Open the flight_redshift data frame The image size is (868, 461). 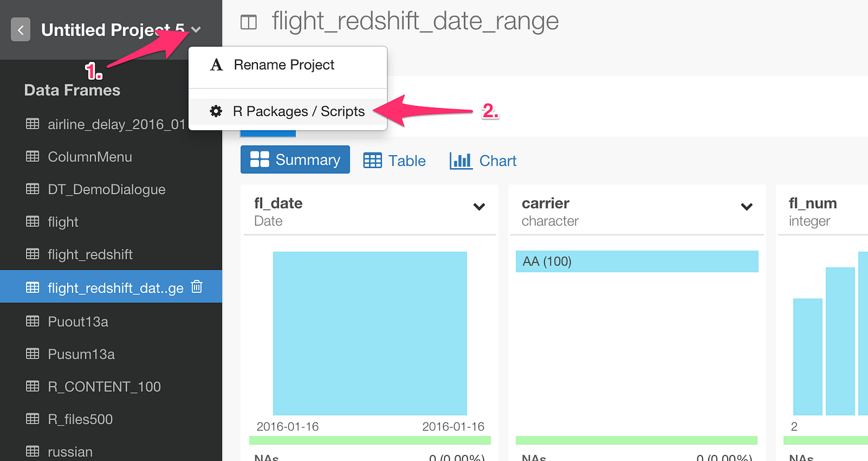(91, 254)
